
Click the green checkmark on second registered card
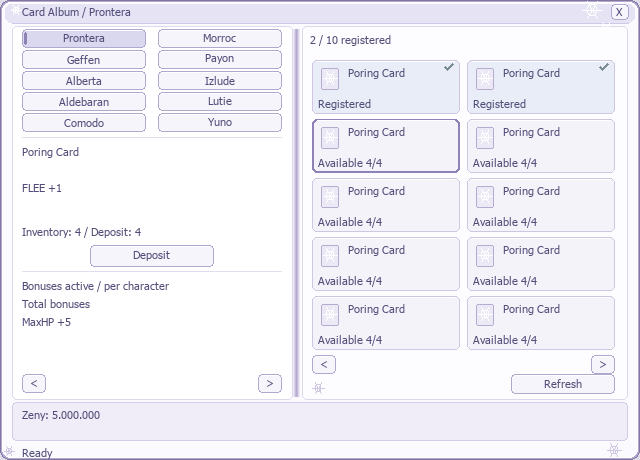pyautogui.click(x=604, y=67)
